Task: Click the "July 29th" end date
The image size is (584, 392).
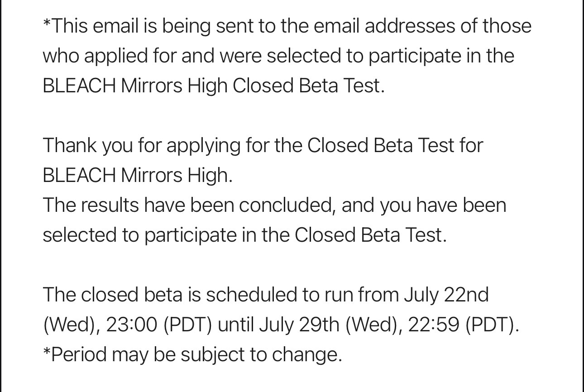Action: [x=299, y=325]
